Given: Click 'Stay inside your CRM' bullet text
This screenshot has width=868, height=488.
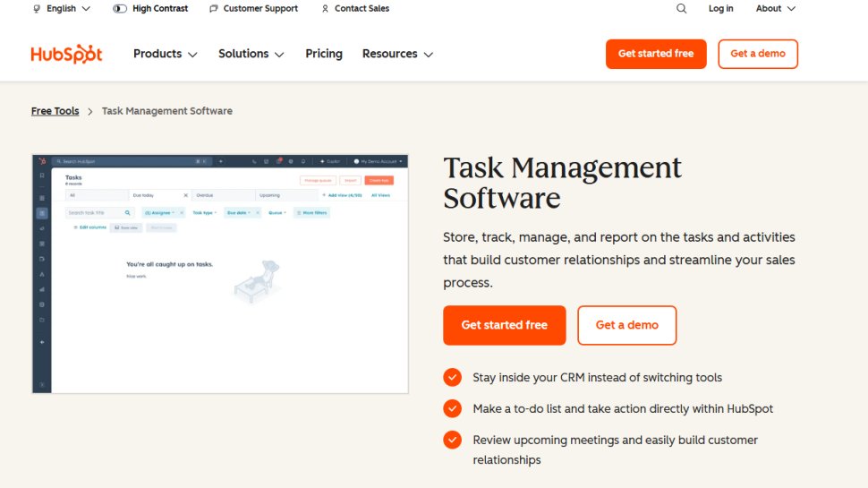Looking at the screenshot, I should [x=597, y=377].
